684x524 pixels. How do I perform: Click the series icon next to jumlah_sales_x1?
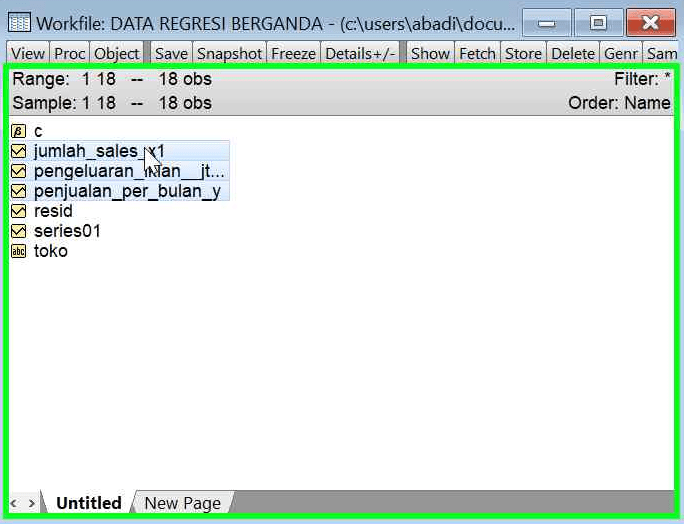click(18, 151)
